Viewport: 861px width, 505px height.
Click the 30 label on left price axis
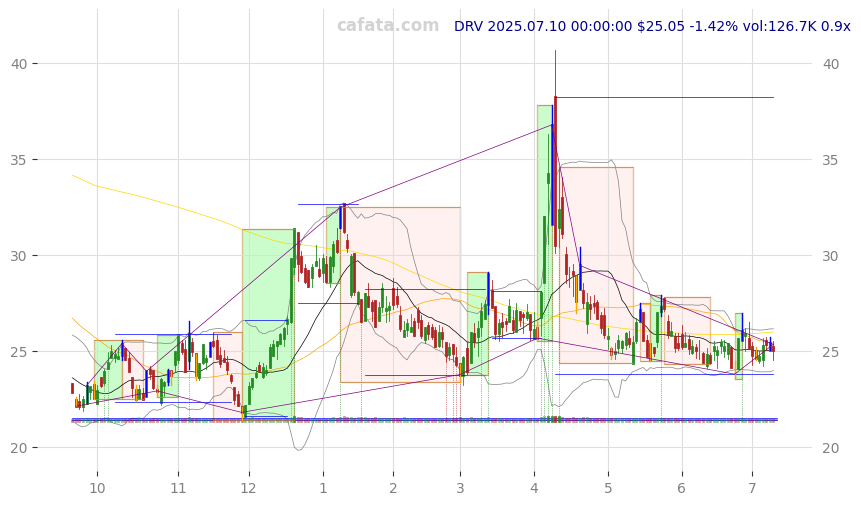tap(19, 256)
